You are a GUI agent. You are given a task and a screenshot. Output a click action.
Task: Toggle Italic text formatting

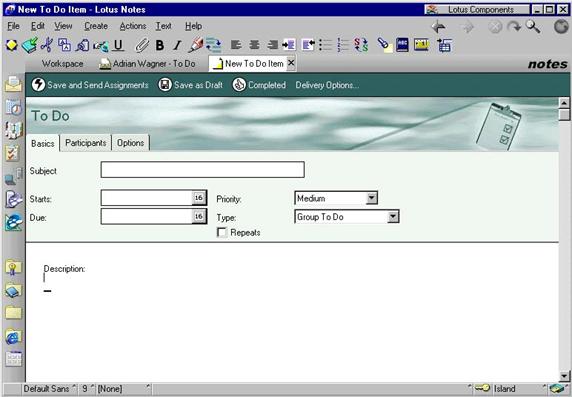coord(177,45)
